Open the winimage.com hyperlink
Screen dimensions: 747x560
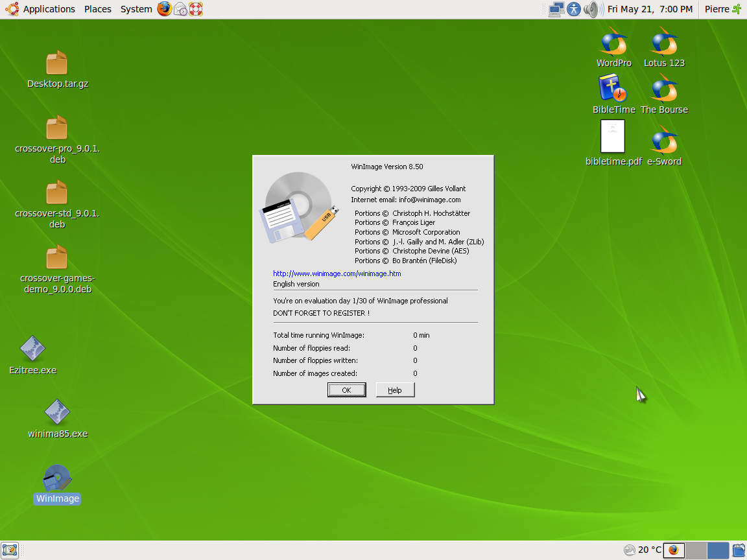(x=337, y=274)
